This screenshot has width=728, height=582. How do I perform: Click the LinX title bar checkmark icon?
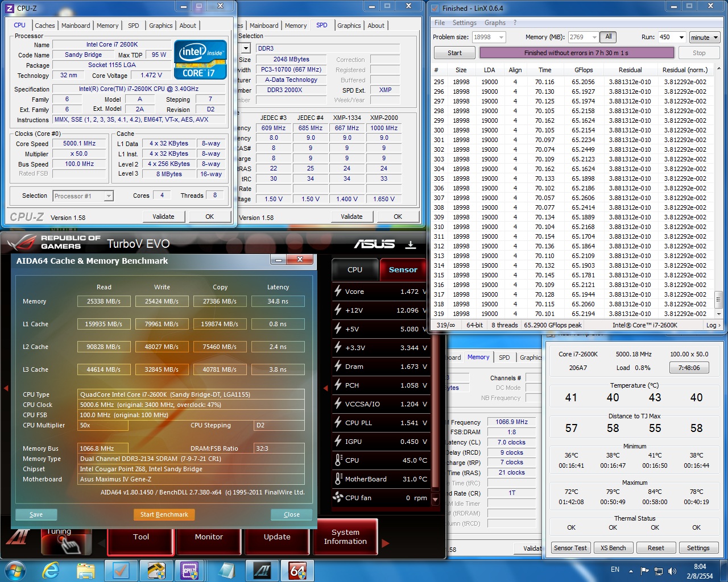(x=435, y=8)
